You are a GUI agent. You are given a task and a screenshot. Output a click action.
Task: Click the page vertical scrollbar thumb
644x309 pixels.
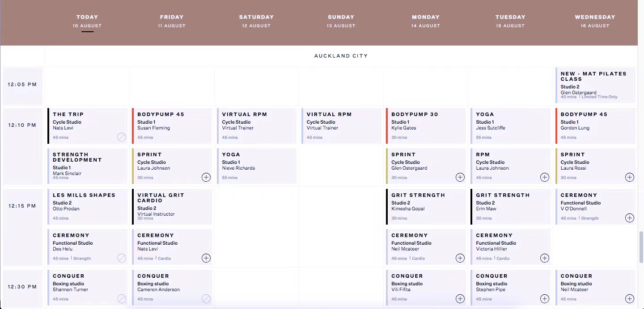(641, 241)
